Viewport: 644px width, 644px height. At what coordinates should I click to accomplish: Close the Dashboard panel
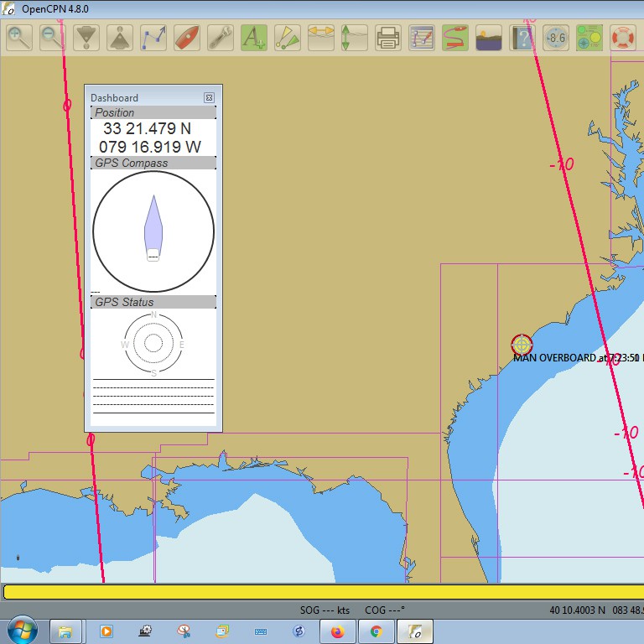coord(209,98)
